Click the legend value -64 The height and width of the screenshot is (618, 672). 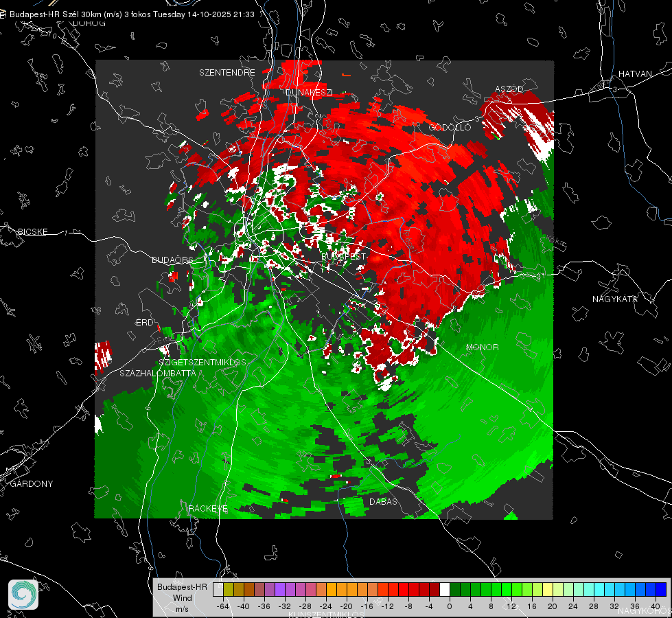pos(223,606)
